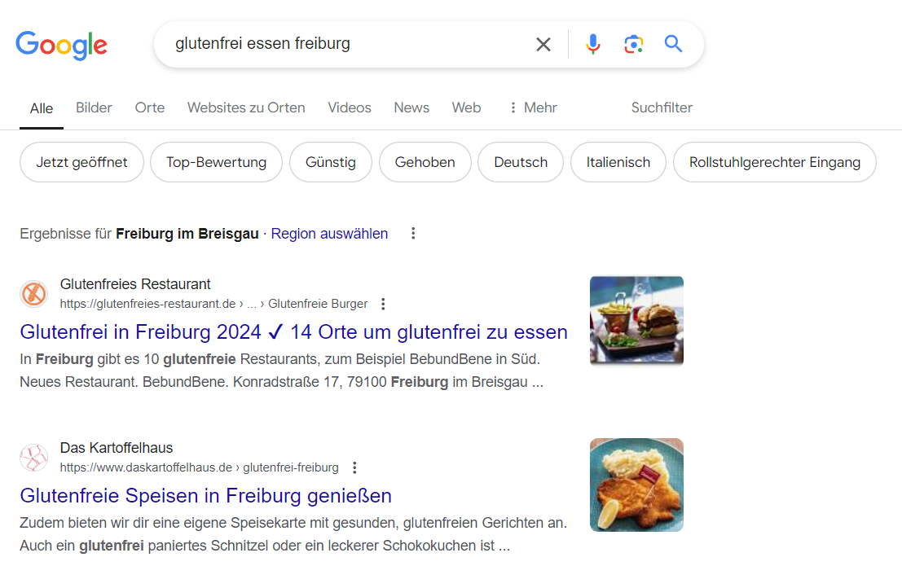Open the Suchfilter options
The image size is (902, 588).
(x=662, y=108)
